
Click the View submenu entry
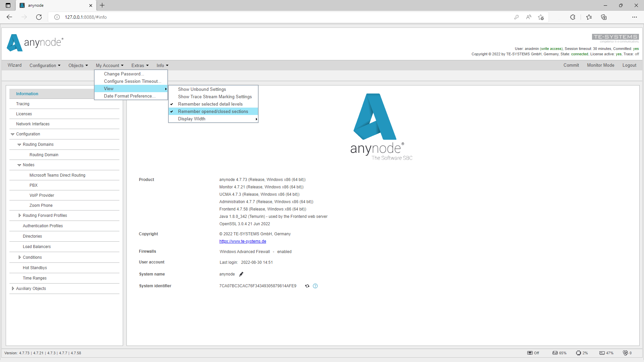131,89
